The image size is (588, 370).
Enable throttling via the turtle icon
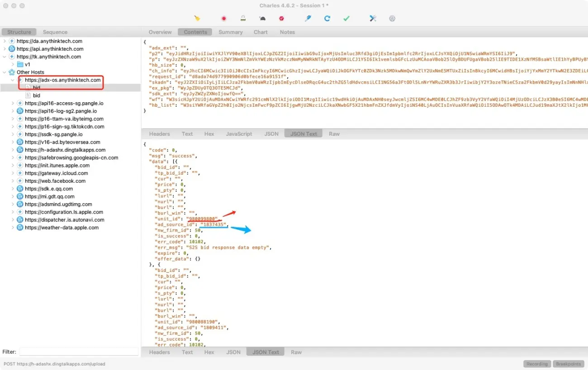[262, 18]
